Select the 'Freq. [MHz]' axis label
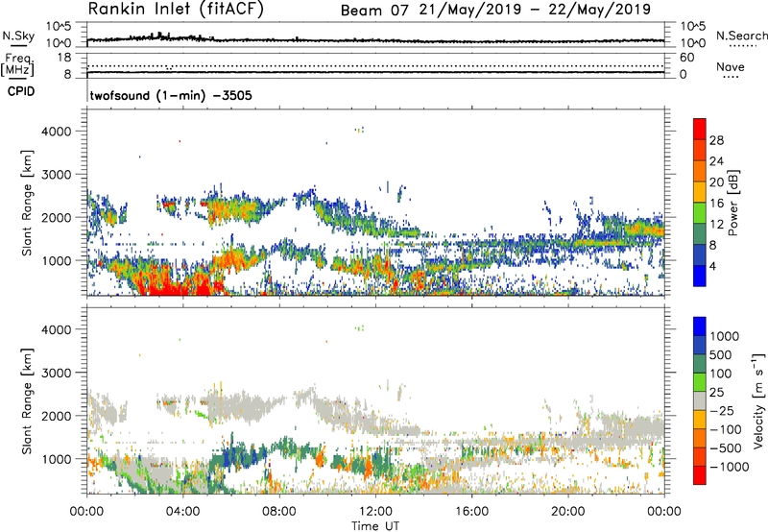The height and width of the screenshot is (532, 768). pos(17,64)
